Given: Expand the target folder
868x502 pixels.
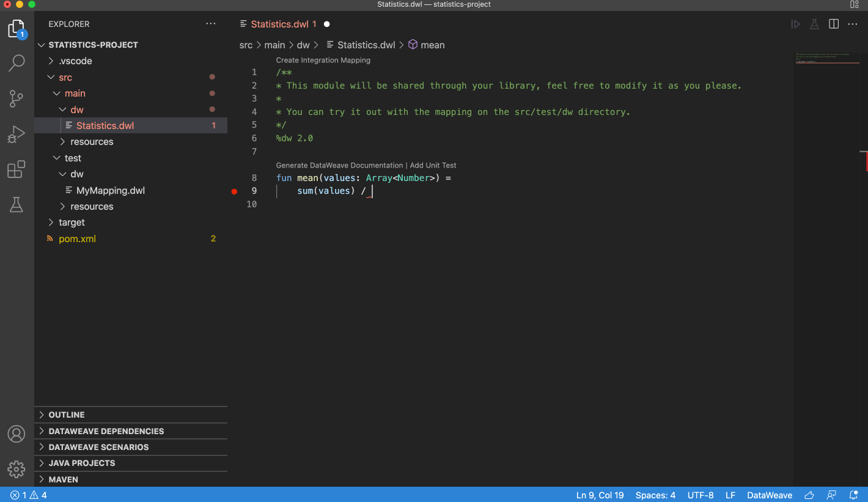Looking at the screenshot, I should 72,223.
